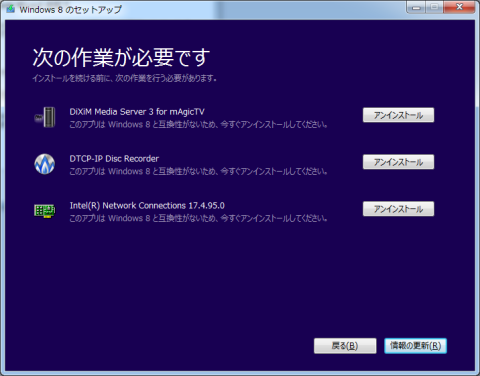Uninstall Intel(R) Network Connections 17.4.95.0
Image resolution: width=480 pixels, height=376 pixels.
(x=398, y=209)
